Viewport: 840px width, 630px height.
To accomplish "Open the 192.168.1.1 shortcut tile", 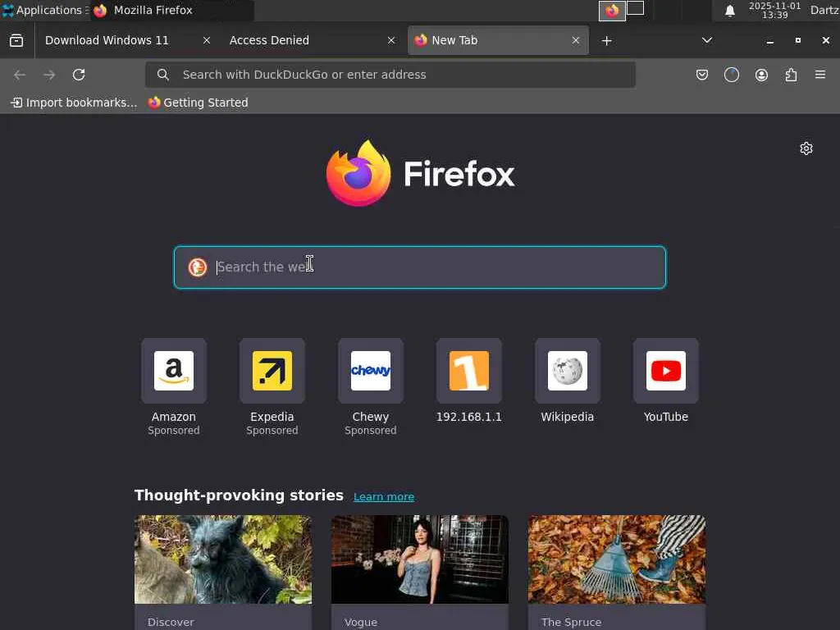I will pyautogui.click(x=468, y=371).
